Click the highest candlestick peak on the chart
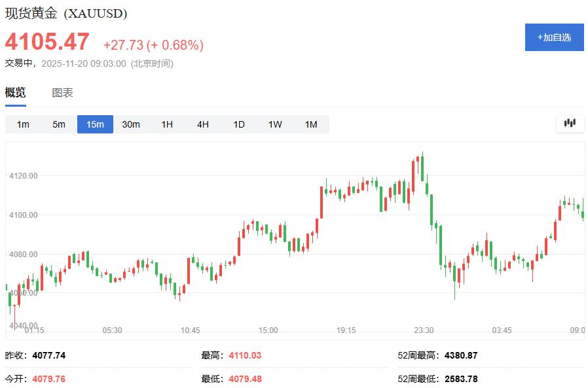Viewport: 588px width, 388px height. click(422, 152)
